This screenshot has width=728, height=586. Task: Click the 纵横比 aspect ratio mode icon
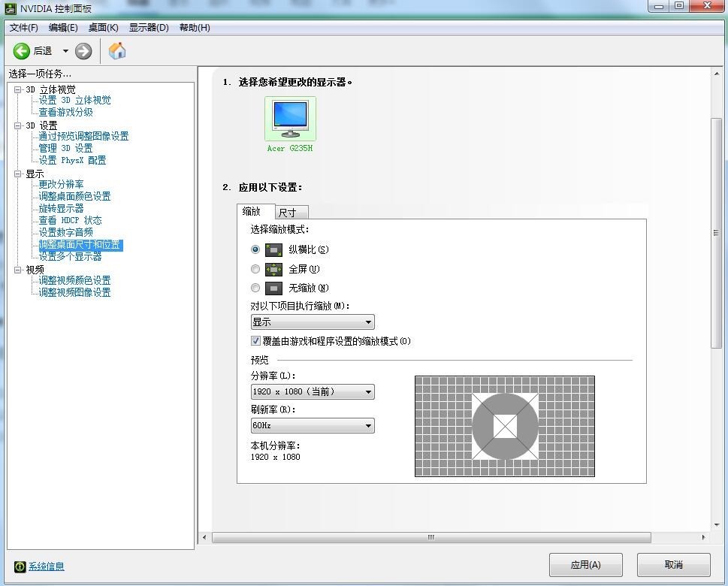[x=274, y=249]
